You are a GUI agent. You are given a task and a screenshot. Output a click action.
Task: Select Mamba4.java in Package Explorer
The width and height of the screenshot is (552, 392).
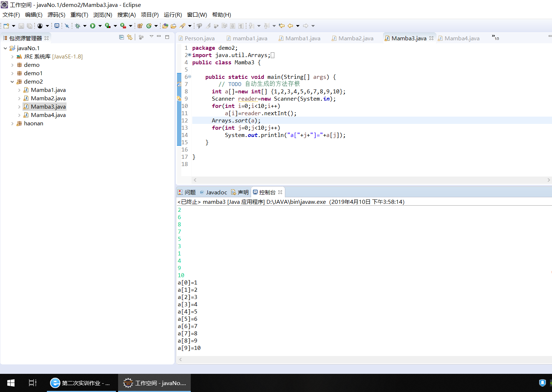pos(48,115)
